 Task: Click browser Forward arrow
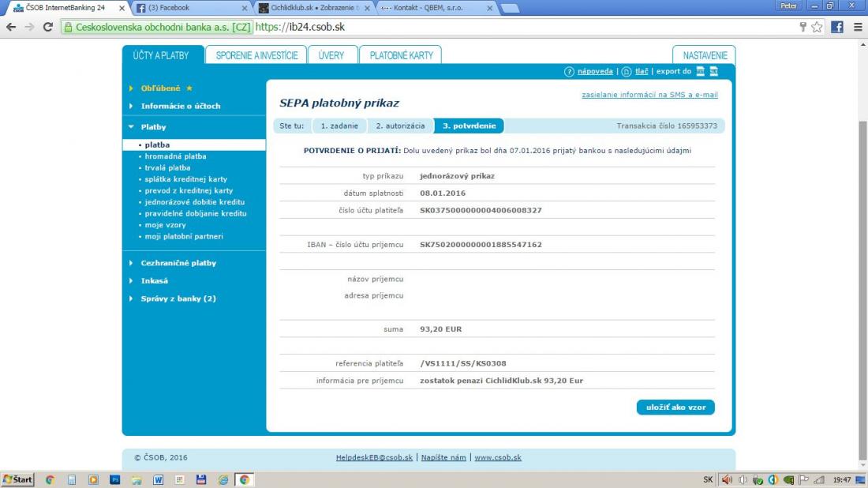(x=29, y=27)
